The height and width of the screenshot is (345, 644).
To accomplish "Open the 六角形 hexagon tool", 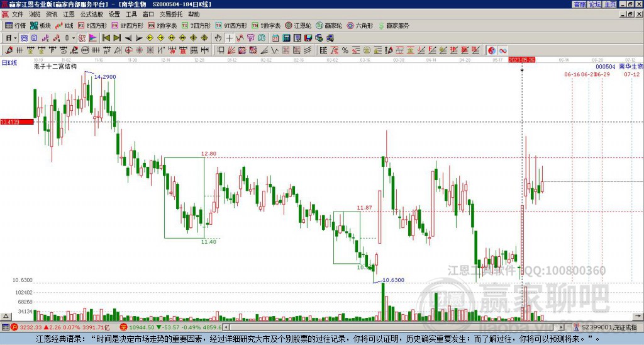I will click(x=360, y=25).
